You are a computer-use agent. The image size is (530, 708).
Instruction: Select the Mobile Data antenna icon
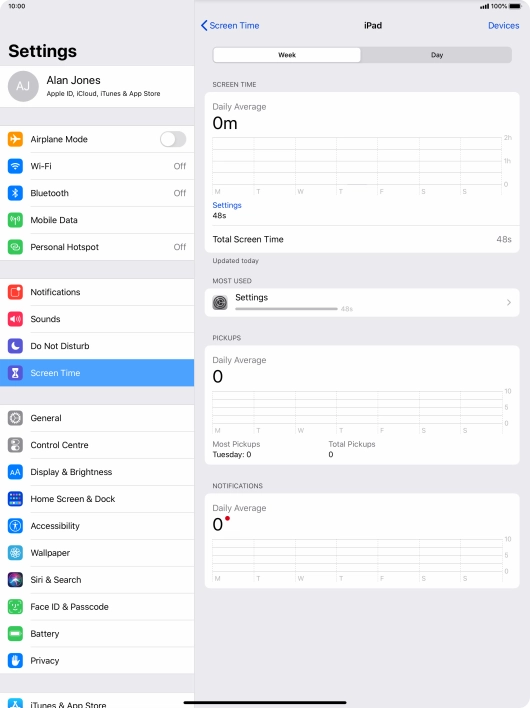click(x=15, y=220)
